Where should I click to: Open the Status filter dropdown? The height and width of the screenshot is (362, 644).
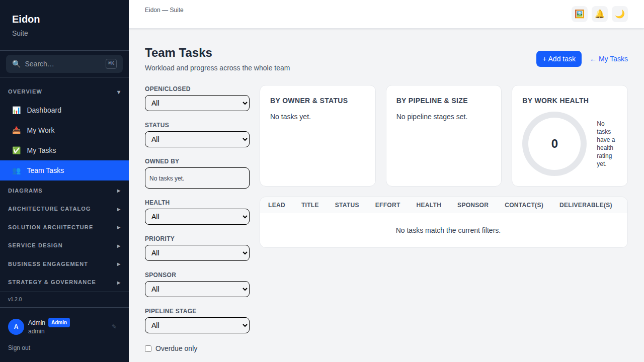pos(197,139)
